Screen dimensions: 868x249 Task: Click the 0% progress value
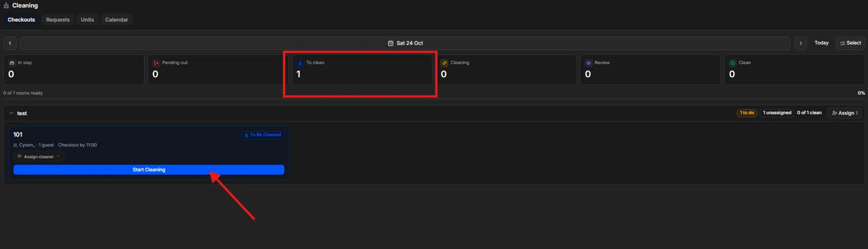click(861, 93)
